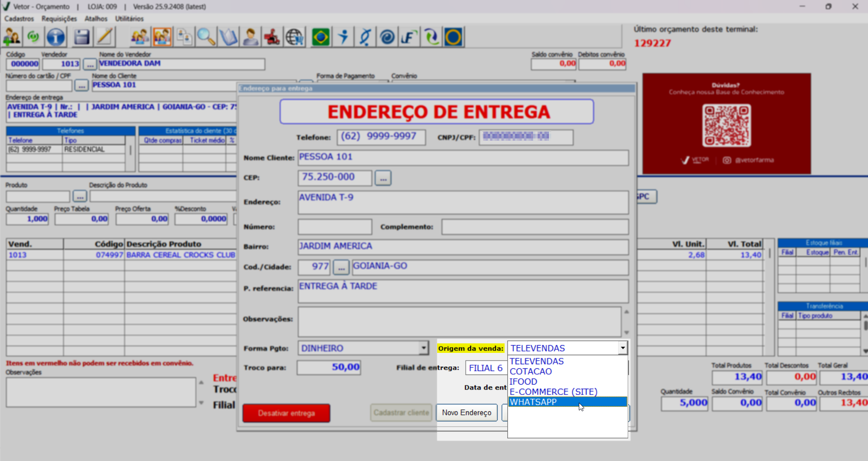Click the Brazil flag icon
This screenshot has width=868, height=461.
[321, 37]
